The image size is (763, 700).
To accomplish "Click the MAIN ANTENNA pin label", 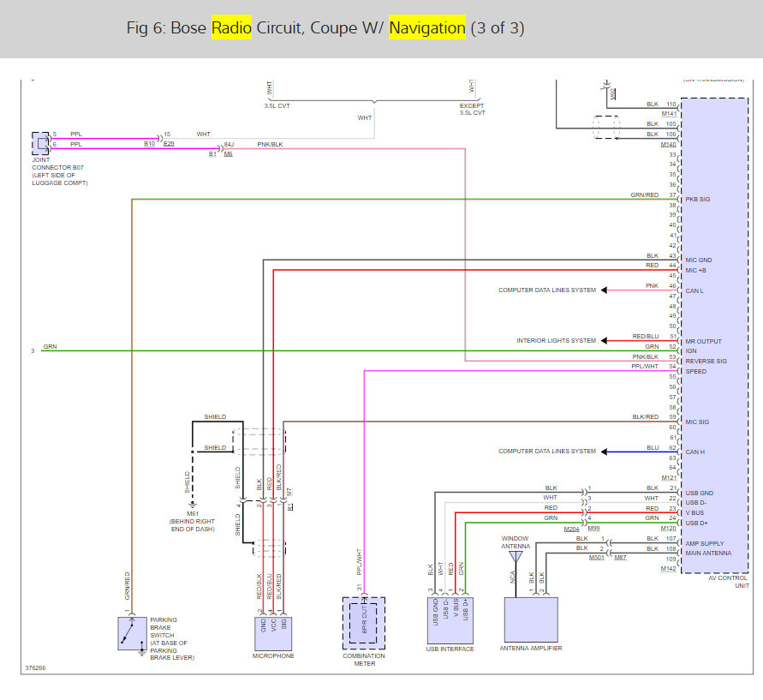I will 708,553.
